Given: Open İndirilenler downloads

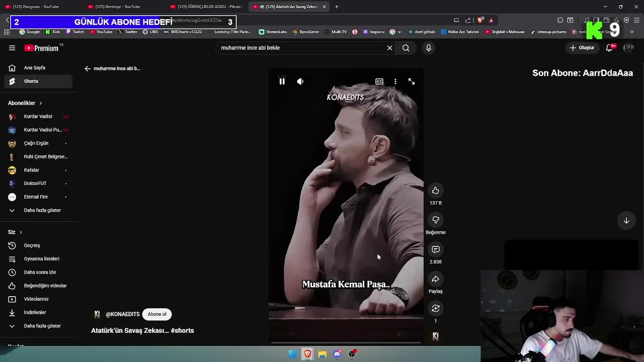Looking at the screenshot, I should [38, 312].
